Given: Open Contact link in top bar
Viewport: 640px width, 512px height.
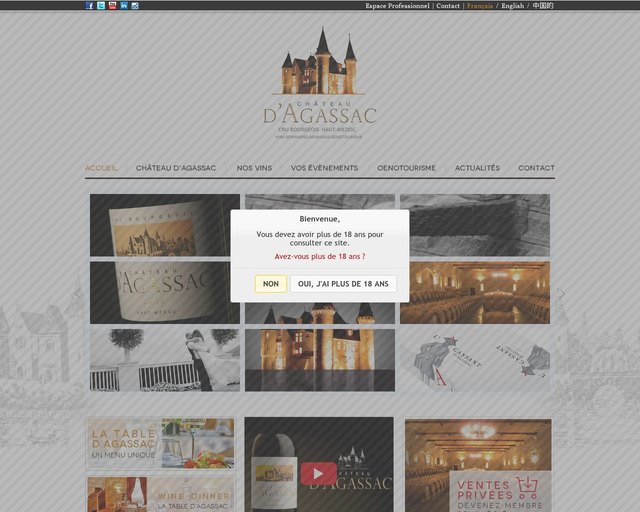Looking at the screenshot, I should (448, 6).
